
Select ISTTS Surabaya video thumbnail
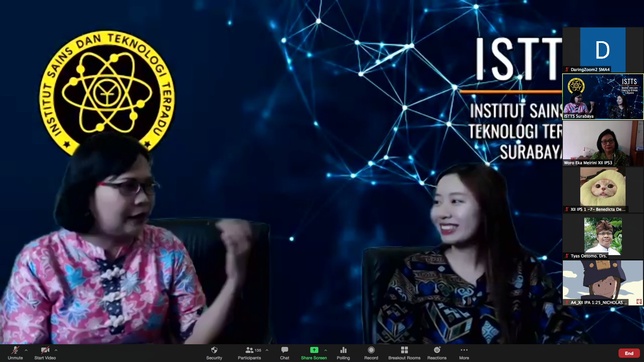pos(603,97)
